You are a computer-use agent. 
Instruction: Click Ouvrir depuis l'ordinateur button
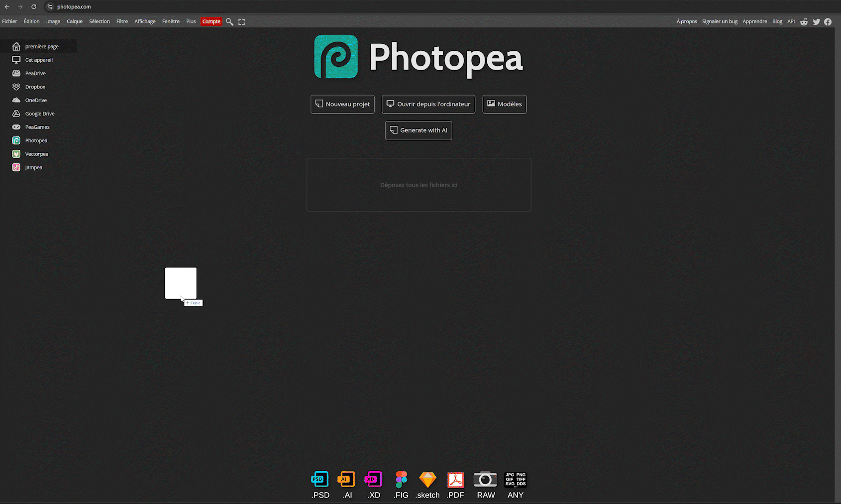(428, 104)
